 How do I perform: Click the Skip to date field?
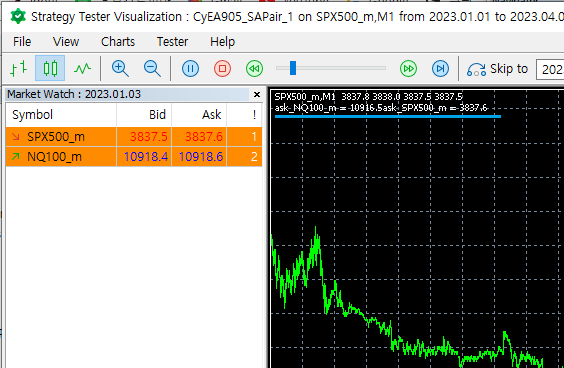550,69
